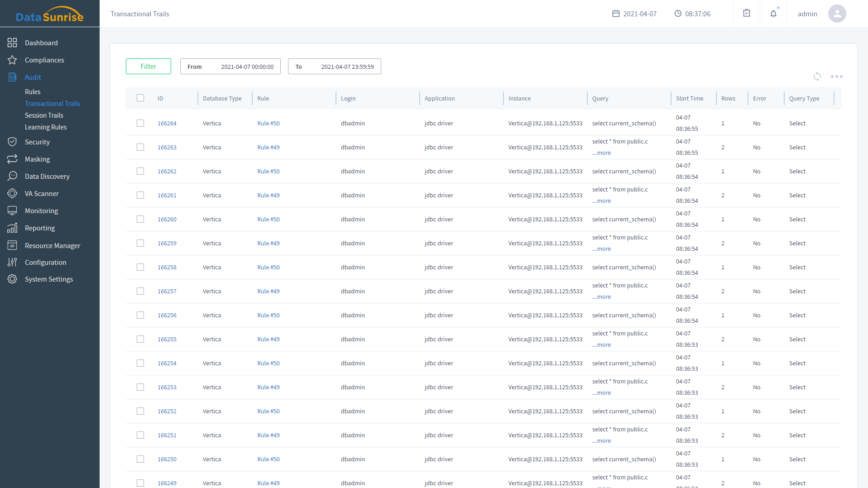This screenshot has width=868, height=488.
Task: Click the admin user avatar icon
Action: (837, 14)
